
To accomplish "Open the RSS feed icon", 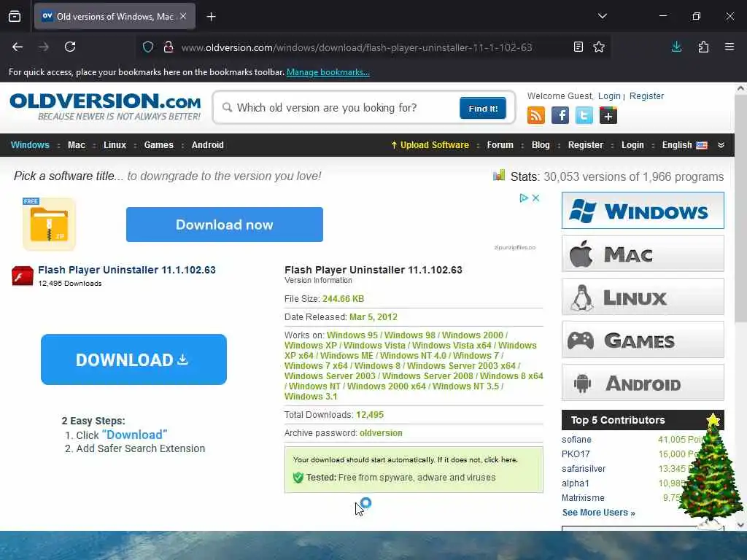I will click(536, 115).
